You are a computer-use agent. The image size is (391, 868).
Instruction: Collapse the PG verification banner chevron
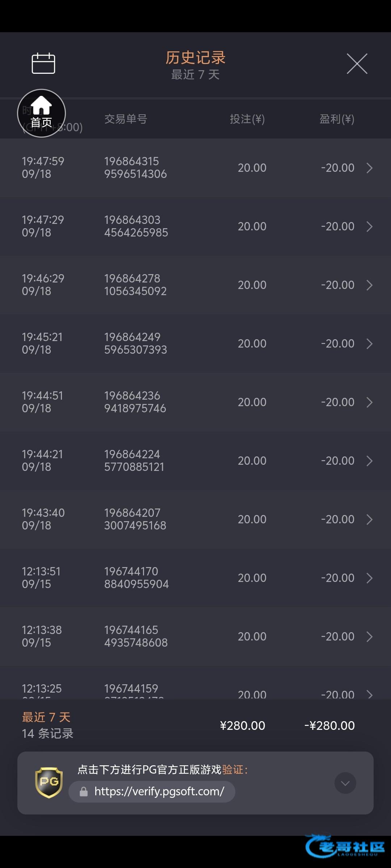point(345,783)
